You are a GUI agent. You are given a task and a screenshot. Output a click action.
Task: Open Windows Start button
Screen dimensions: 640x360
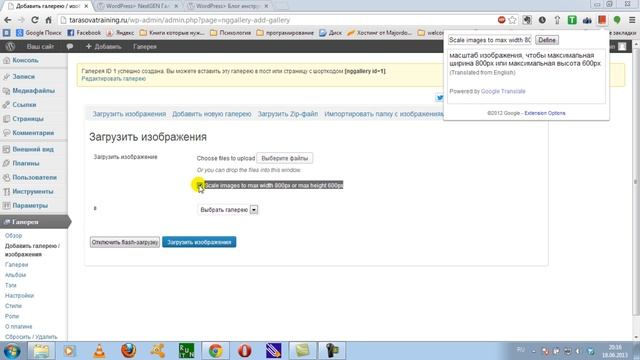pos(12,351)
